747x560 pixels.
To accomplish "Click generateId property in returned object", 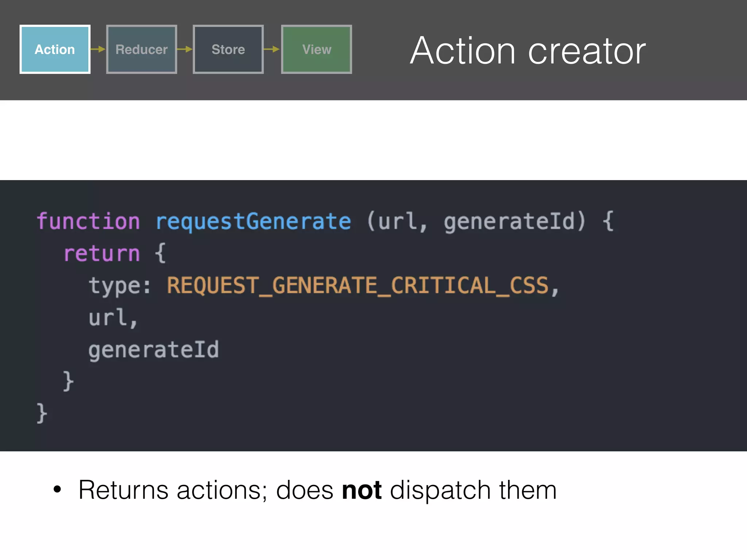I will pyautogui.click(x=154, y=350).
